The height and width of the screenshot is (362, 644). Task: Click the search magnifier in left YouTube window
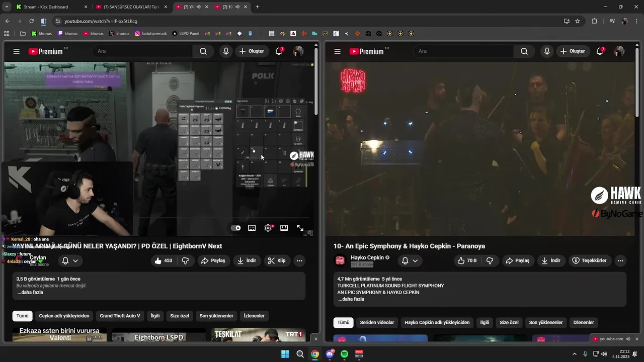click(203, 51)
